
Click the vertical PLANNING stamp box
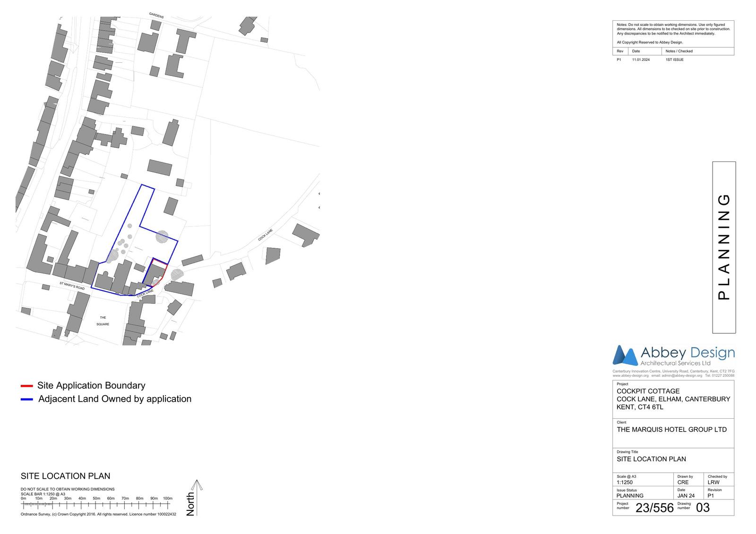tap(724, 247)
